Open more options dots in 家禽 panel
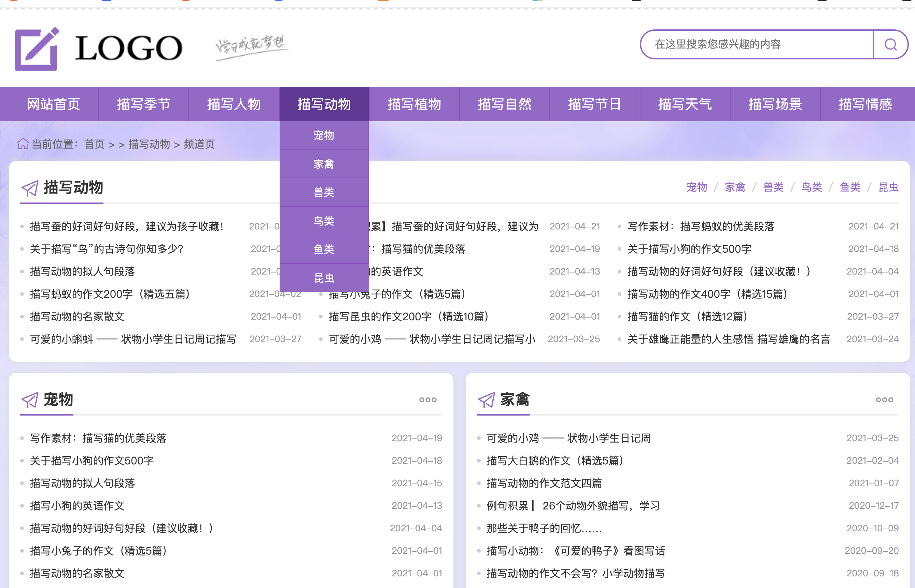 884,400
